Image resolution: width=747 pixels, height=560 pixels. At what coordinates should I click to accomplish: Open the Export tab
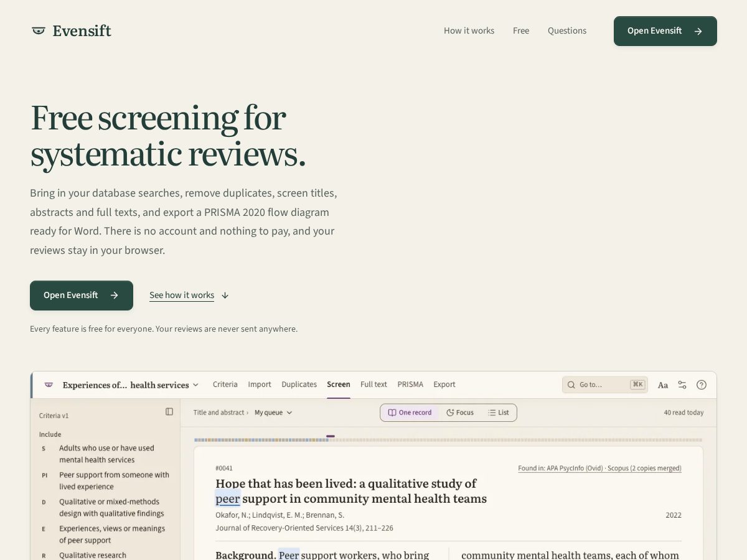(x=444, y=385)
